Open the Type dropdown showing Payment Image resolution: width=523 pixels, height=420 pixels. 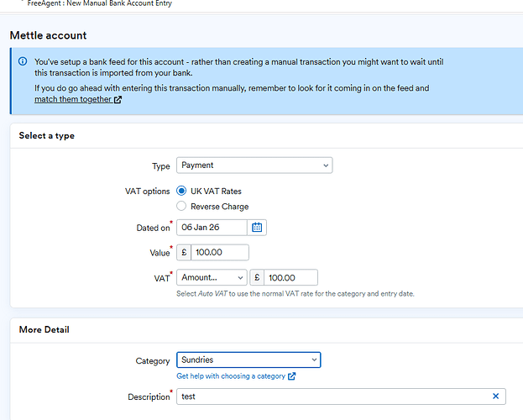tap(254, 165)
